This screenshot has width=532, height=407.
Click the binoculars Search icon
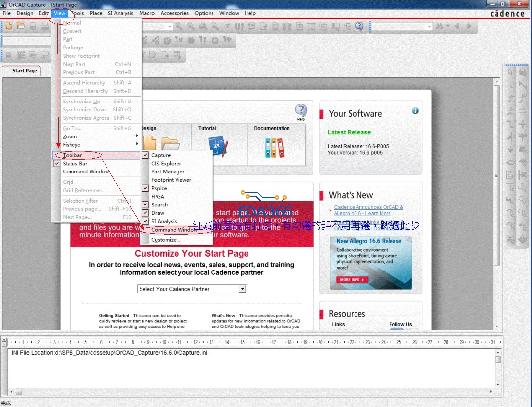[x=440, y=26]
